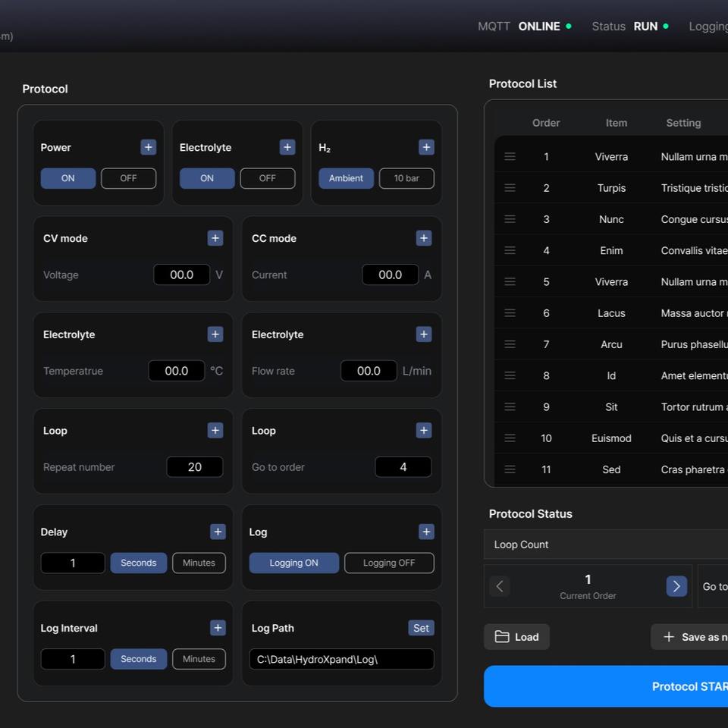Click Set button for Log Path
Image resolution: width=728 pixels, height=728 pixels.
(x=421, y=628)
